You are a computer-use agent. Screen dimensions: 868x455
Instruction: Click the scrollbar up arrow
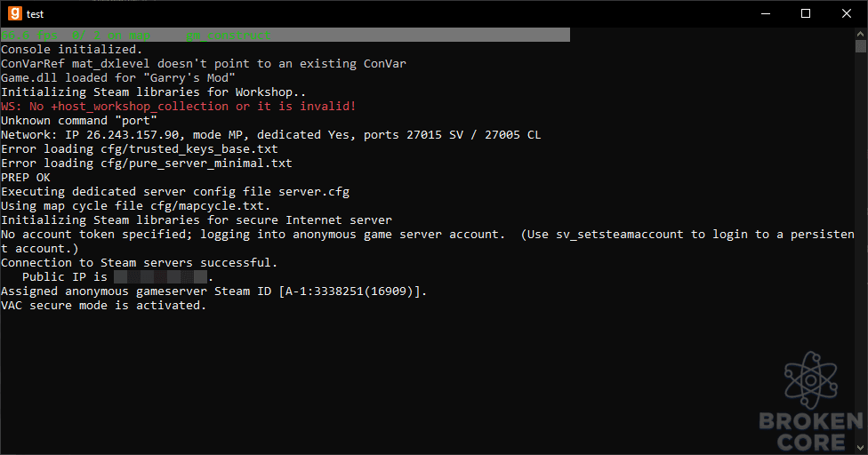coord(861,34)
